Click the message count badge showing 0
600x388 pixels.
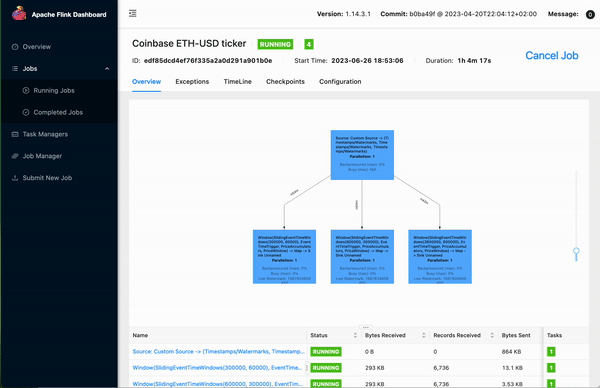coord(590,15)
